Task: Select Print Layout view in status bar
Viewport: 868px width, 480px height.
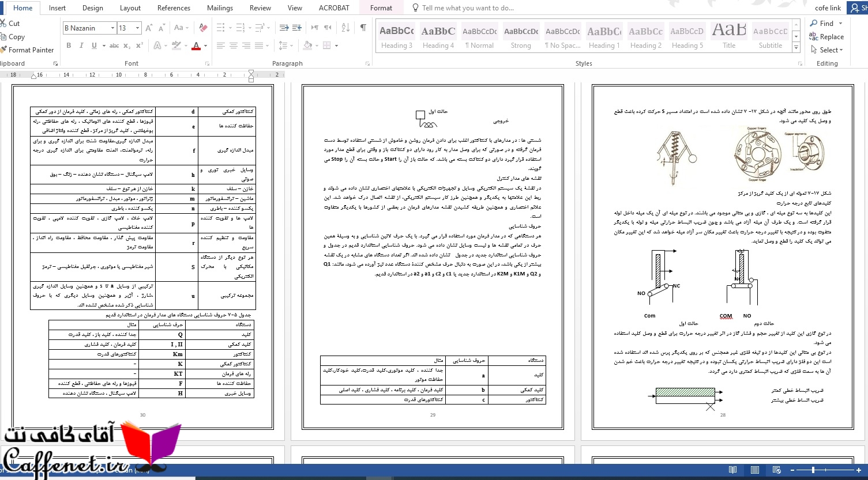Action: tap(755, 470)
